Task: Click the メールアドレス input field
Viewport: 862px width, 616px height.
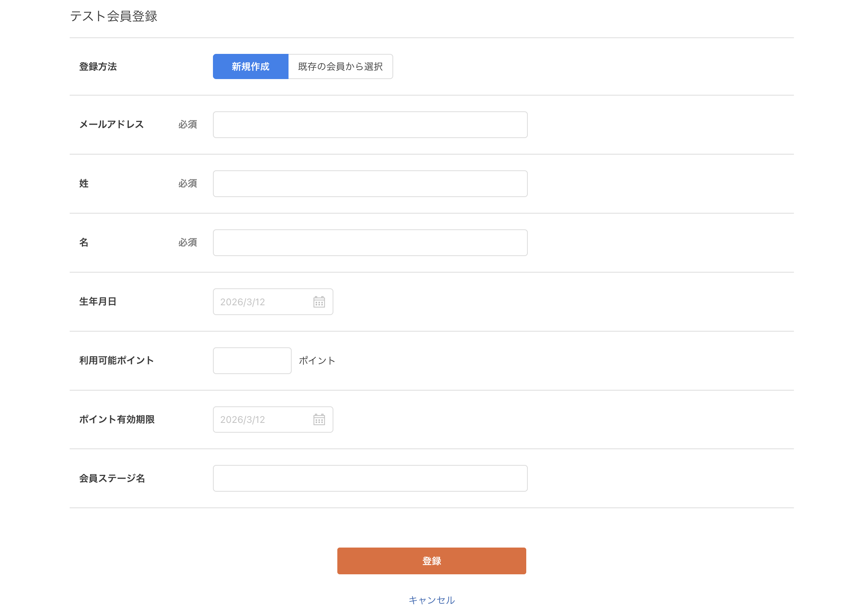Action: (370, 125)
